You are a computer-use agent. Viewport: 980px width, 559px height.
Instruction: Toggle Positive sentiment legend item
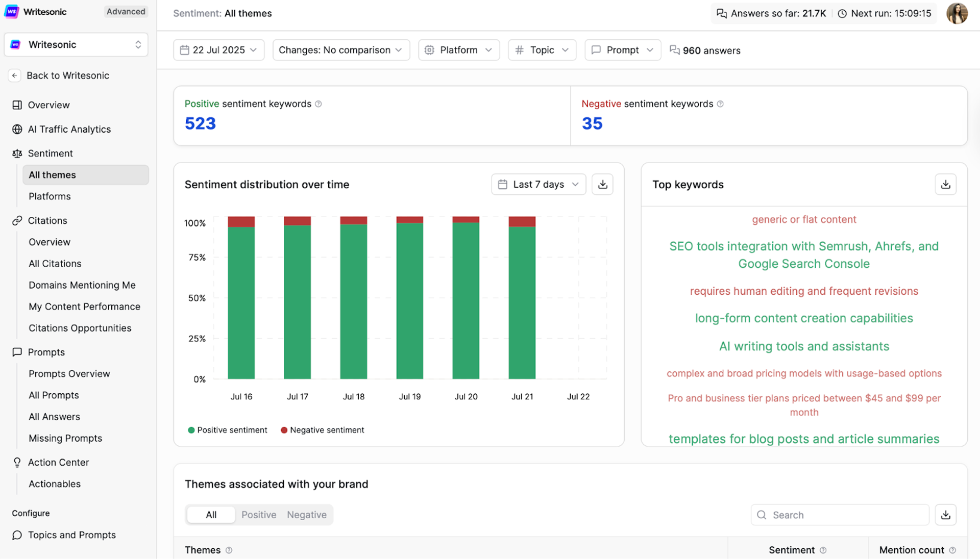click(228, 430)
